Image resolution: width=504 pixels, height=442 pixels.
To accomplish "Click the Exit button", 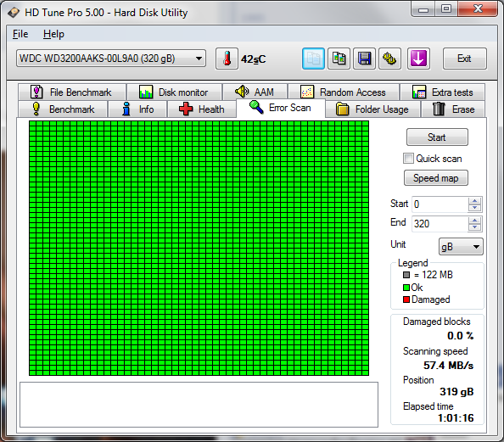I will point(464,59).
